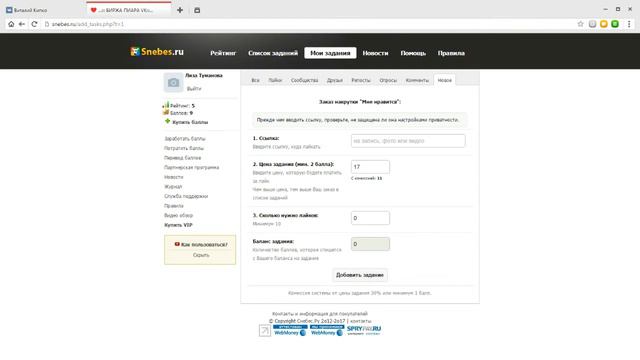
Task: Switch to the Опросы tab
Action: coord(388,80)
